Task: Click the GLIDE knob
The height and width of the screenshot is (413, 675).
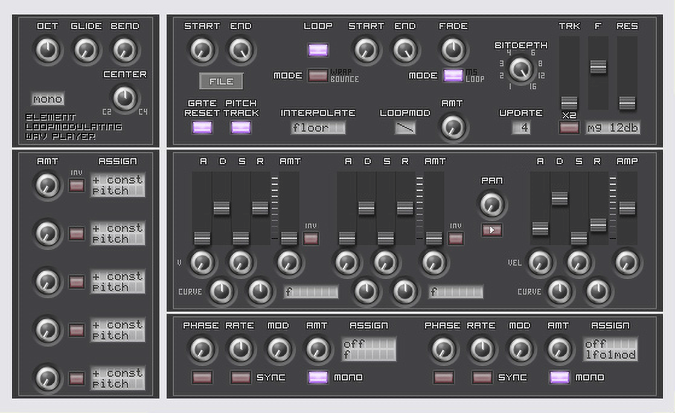Action: coord(86,50)
